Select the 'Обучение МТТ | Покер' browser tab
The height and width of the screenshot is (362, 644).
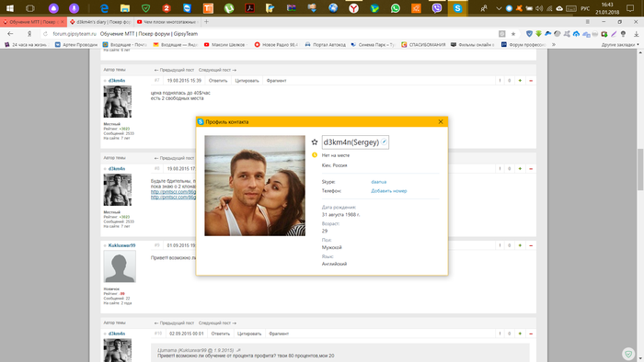33,22
